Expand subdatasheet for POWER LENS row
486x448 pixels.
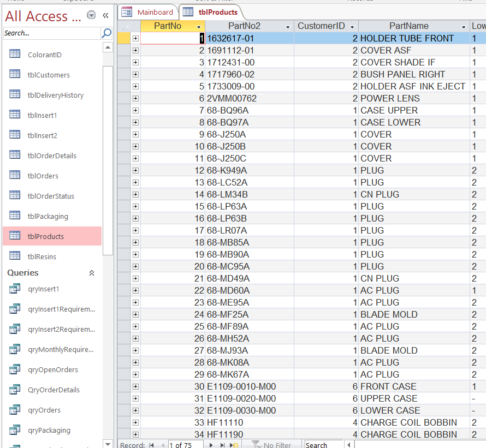point(135,98)
